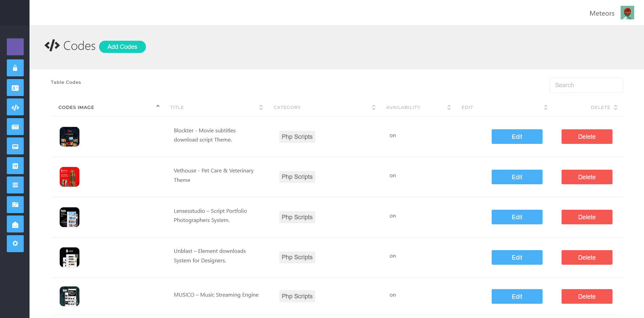The height and width of the screenshot is (318, 644).
Task: Click the purple square in the sidebar
Action: click(x=15, y=47)
